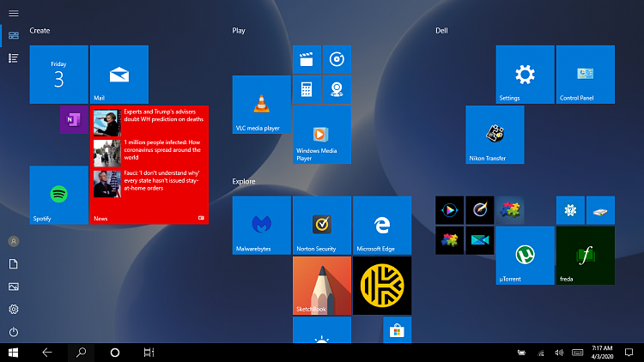Open the Control Panel tile
This screenshot has width=644, height=362.
(586, 75)
